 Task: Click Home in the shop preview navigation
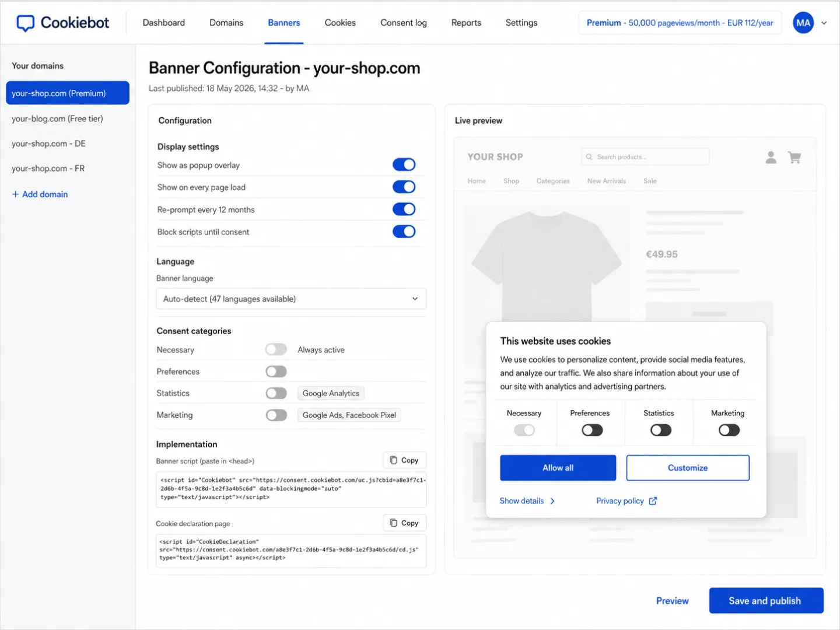(477, 181)
